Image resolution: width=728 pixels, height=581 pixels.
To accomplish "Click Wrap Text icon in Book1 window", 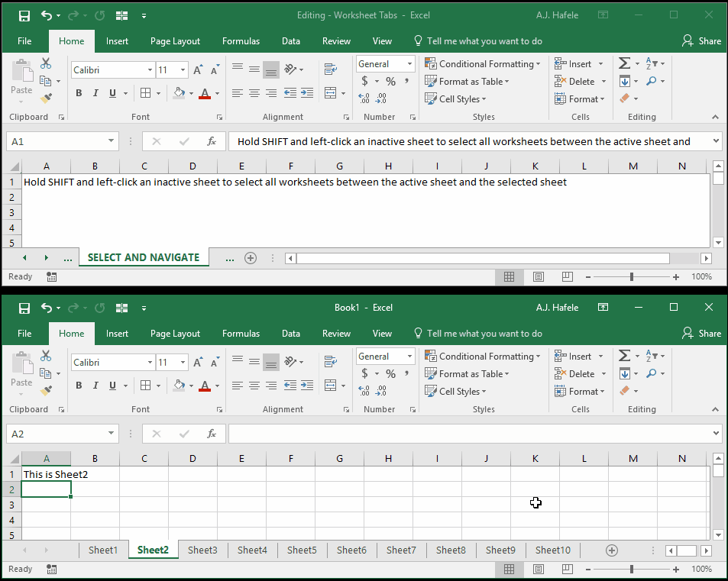I will pyautogui.click(x=331, y=361).
